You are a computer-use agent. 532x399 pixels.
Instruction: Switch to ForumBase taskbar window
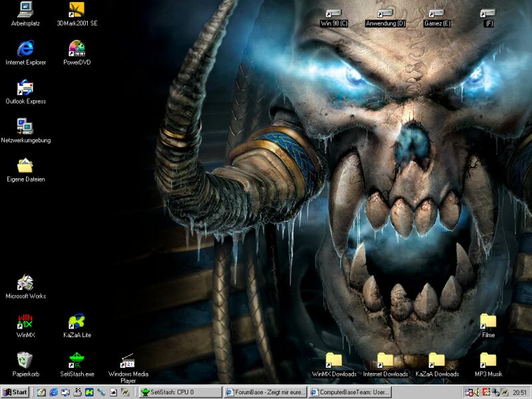[265, 392]
